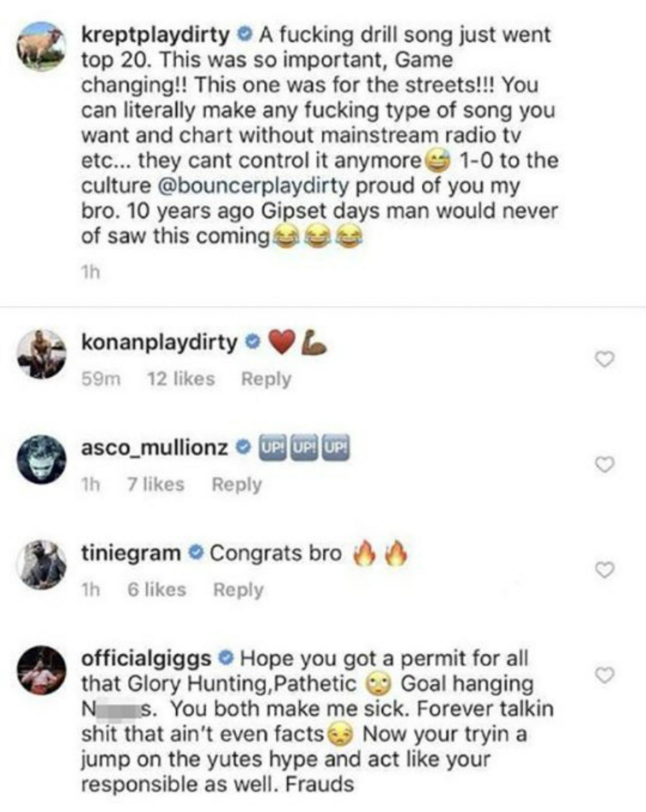Open asco_mullionz's avatar
646x812 pixels.
41,459
